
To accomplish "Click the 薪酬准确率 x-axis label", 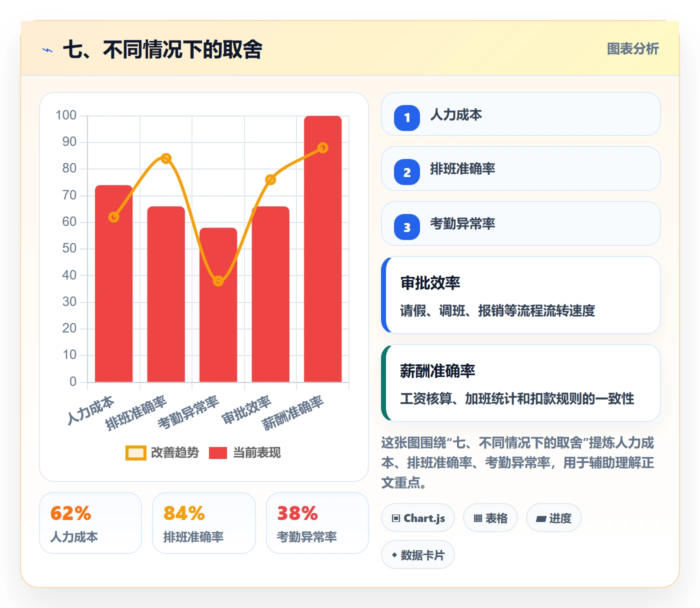I will click(x=293, y=413).
